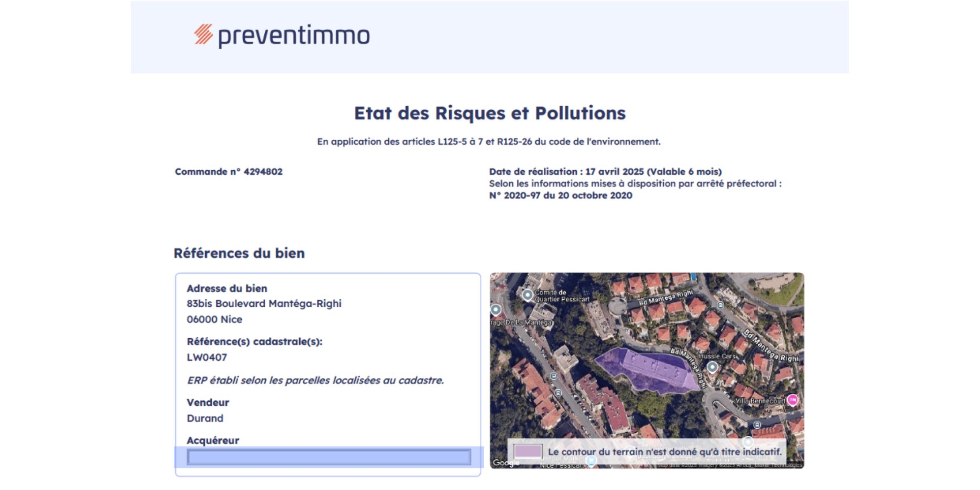Click the 'Références du bien' heading

click(x=239, y=253)
